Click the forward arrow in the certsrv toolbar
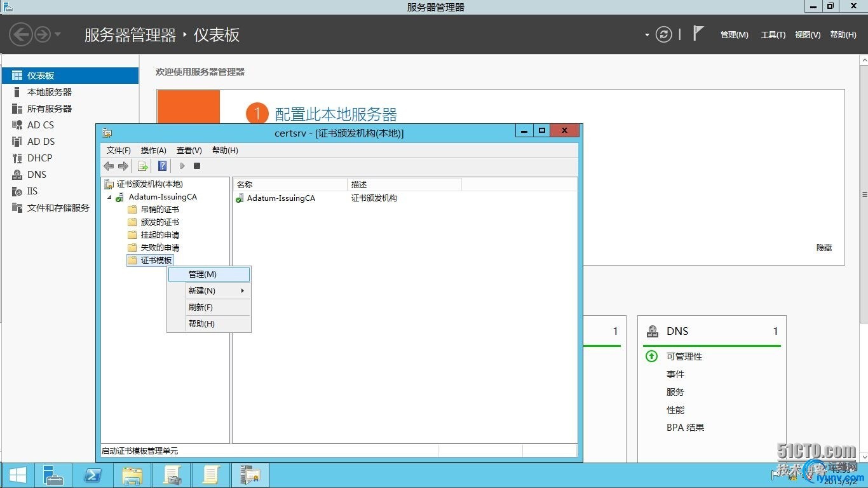The width and height of the screenshot is (868, 488). tap(123, 166)
